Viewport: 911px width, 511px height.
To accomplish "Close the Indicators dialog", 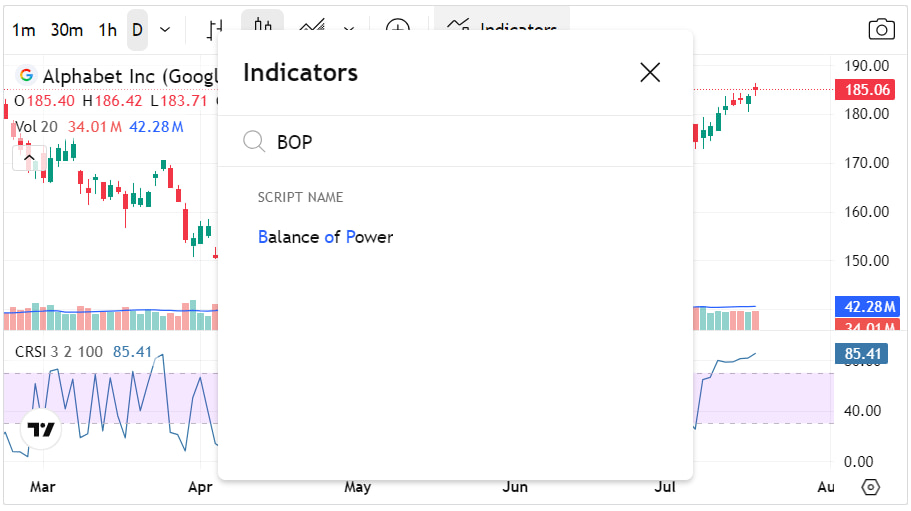I will [650, 73].
